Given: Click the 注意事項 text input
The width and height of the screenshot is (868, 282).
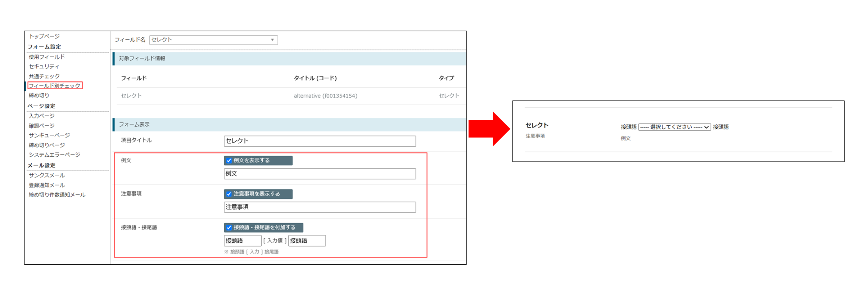Looking at the screenshot, I should [x=320, y=207].
